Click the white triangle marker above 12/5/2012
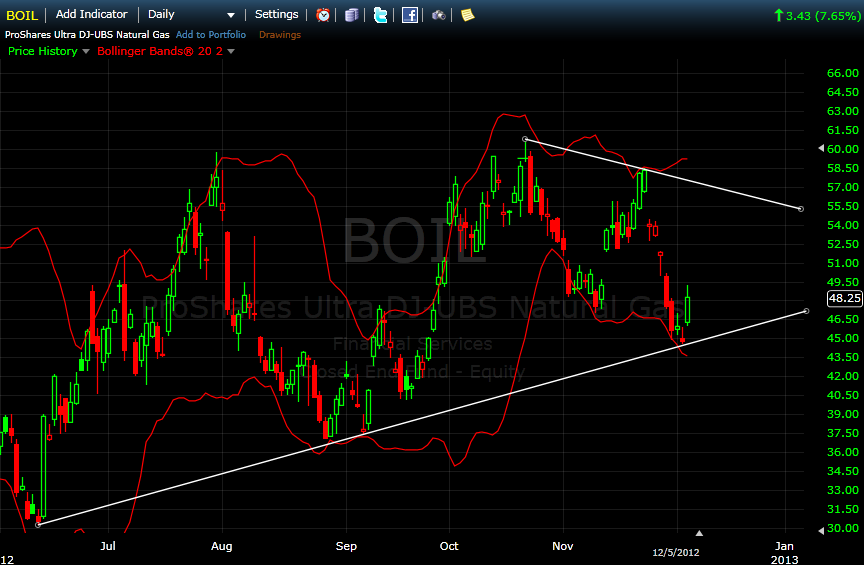864x565 pixels. click(699, 533)
